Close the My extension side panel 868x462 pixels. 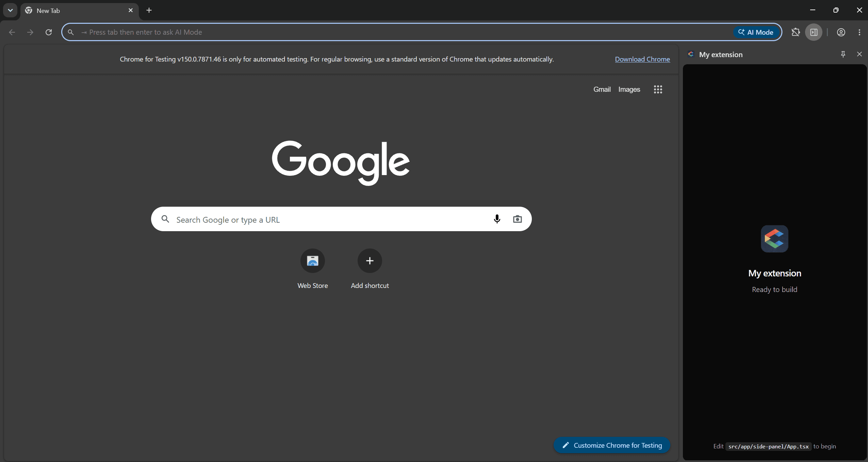[x=859, y=54]
